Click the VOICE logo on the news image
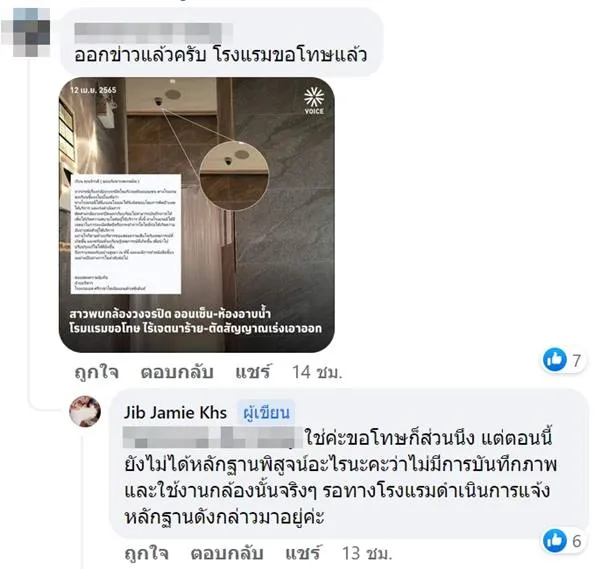600x569 pixels. (x=314, y=101)
